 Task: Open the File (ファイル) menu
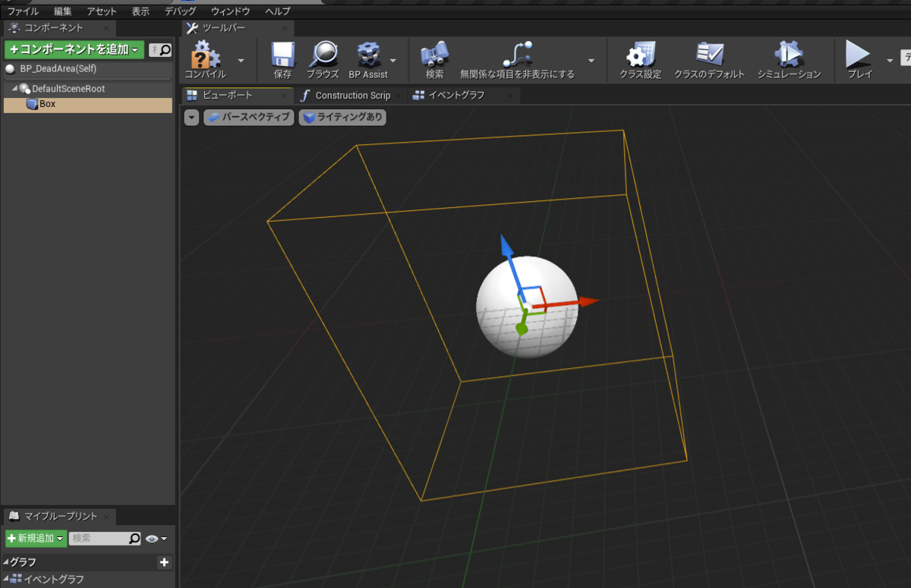point(23,11)
